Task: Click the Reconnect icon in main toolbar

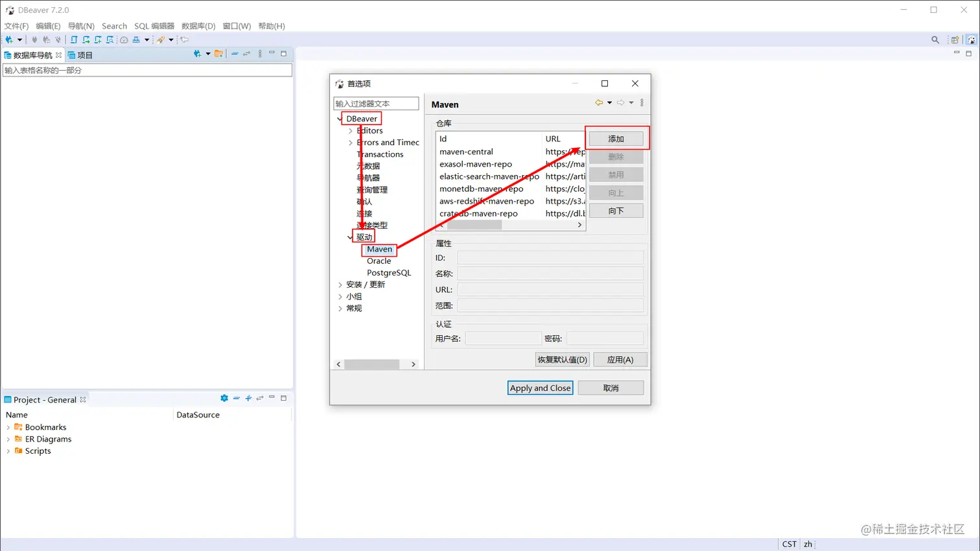Action: click(46, 40)
